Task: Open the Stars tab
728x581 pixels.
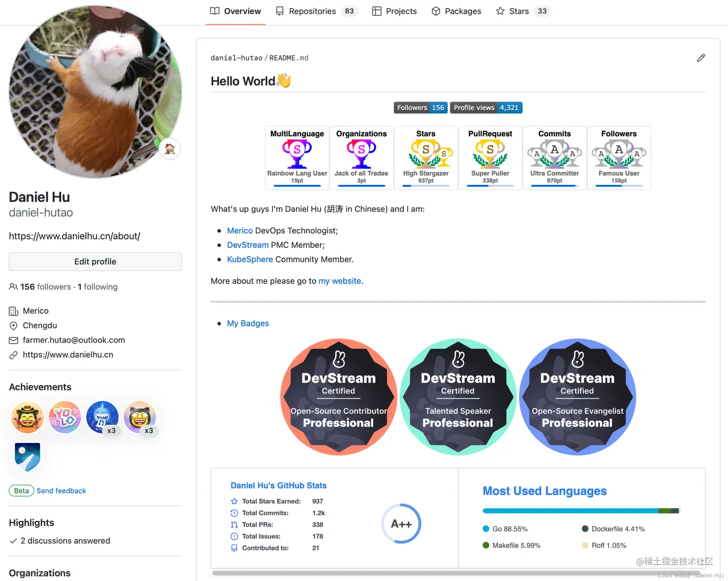Action: pyautogui.click(x=519, y=11)
